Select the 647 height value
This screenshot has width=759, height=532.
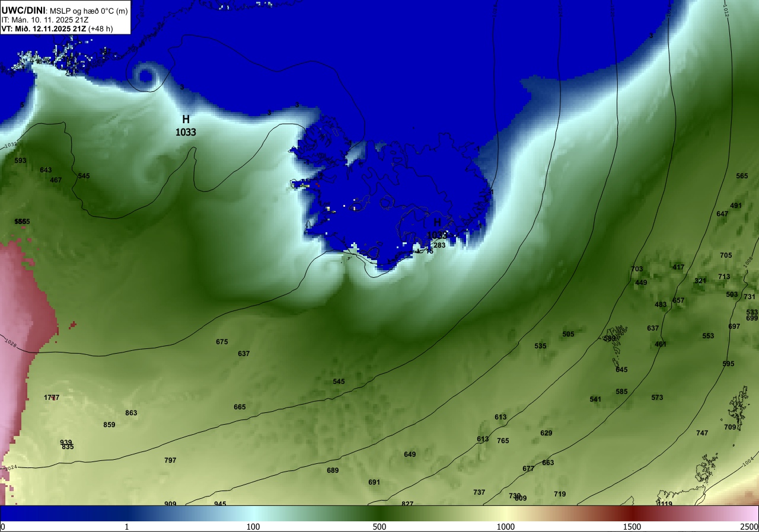tap(722, 214)
